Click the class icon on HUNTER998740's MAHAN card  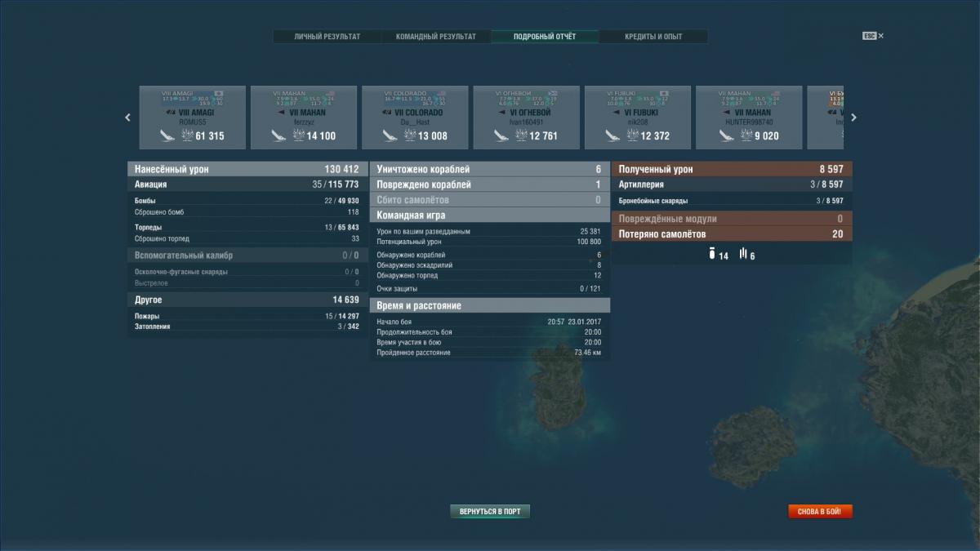point(728,113)
